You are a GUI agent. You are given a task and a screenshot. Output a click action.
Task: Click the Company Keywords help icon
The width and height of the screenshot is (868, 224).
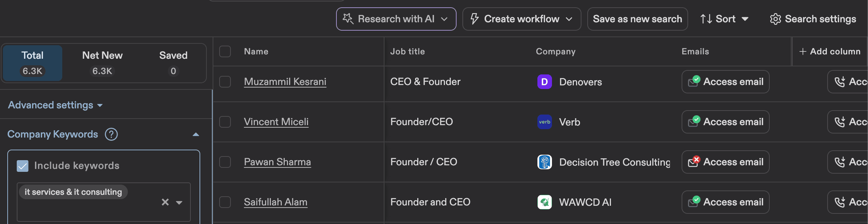click(111, 134)
